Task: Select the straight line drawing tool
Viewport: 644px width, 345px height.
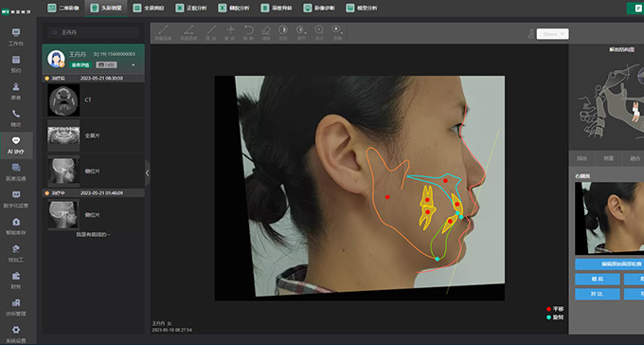Action: pos(211,32)
